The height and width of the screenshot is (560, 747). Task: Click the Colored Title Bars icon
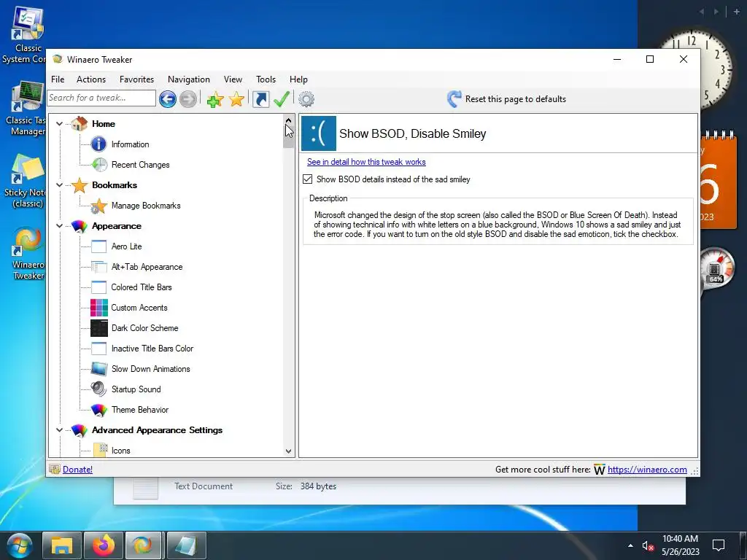tap(98, 287)
